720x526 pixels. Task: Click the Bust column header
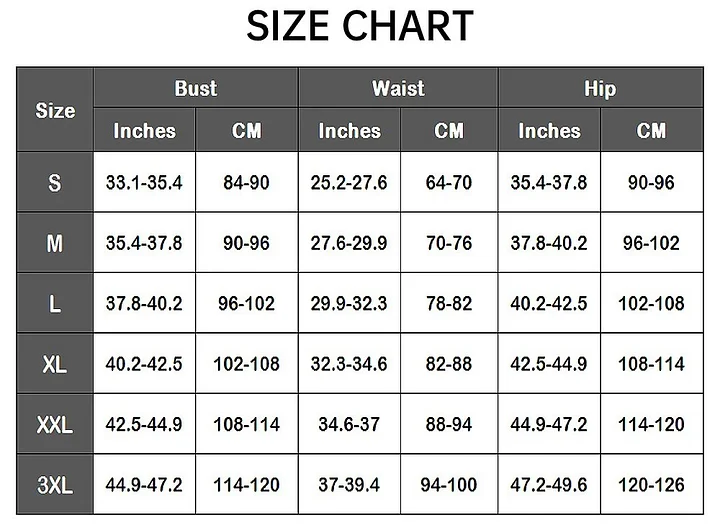pos(195,88)
